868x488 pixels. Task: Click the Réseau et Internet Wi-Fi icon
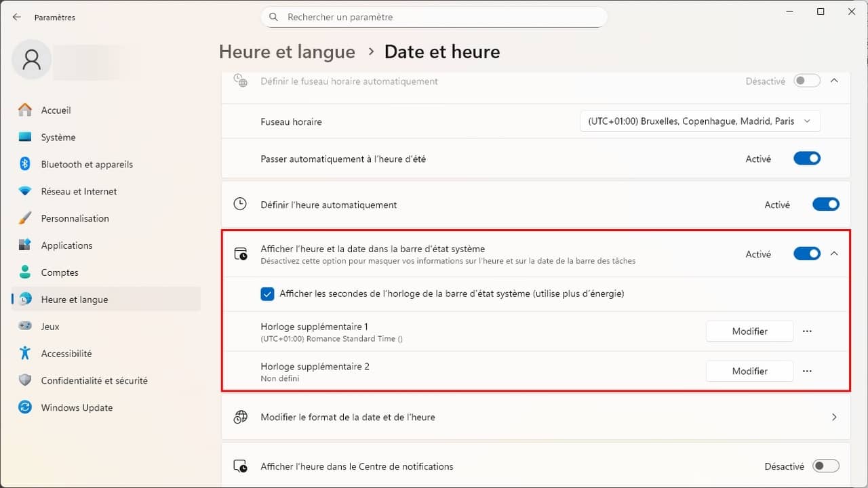click(25, 191)
